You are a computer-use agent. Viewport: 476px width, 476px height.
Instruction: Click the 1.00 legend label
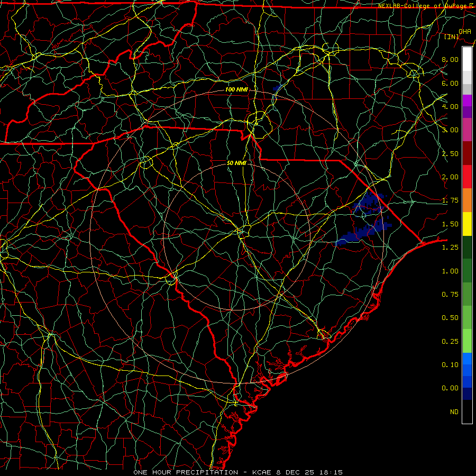450,271
